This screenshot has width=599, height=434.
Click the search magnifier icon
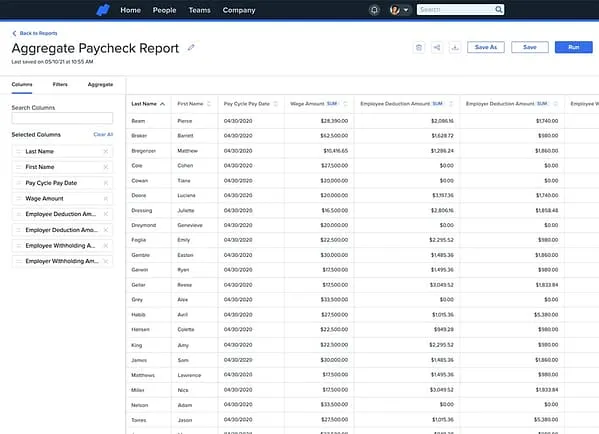click(x=499, y=10)
